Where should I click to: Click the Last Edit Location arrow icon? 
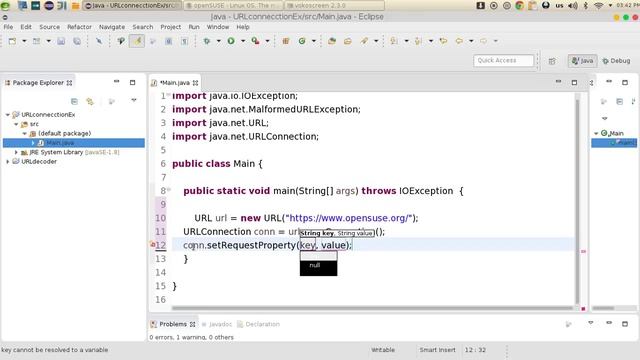point(443,41)
